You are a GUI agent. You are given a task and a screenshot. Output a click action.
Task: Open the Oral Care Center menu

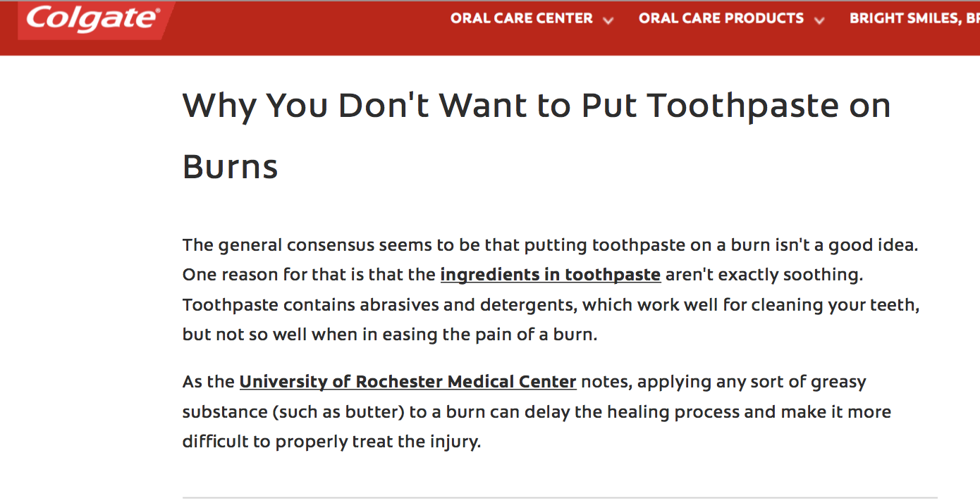[x=522, y=18]
